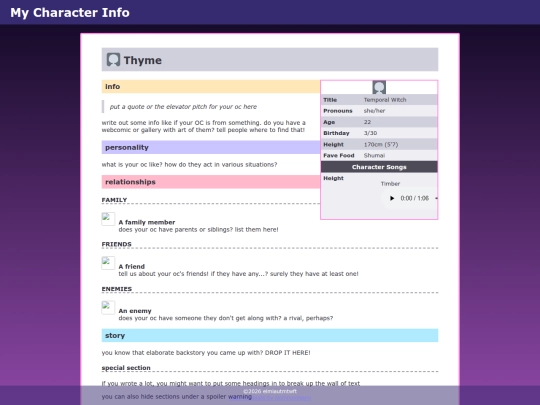Click the friend thumbnail image
Image resolution: width=540 pixels, height=405 pixels.
(108, 263)
